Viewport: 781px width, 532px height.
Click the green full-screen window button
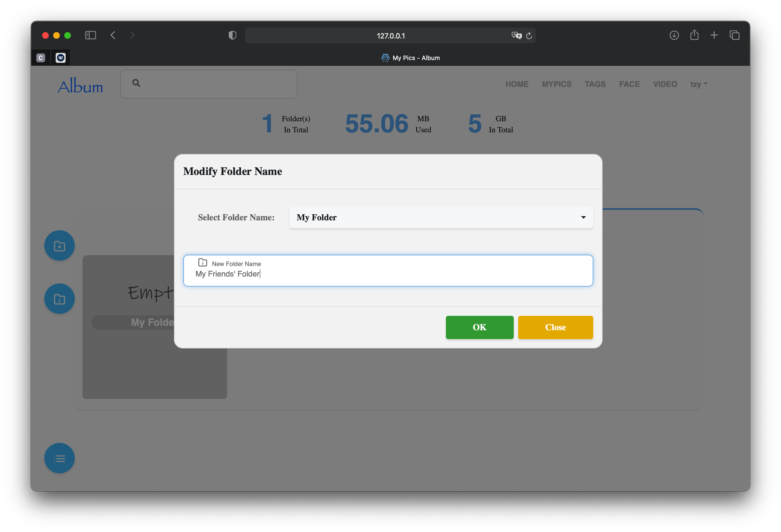68,35
